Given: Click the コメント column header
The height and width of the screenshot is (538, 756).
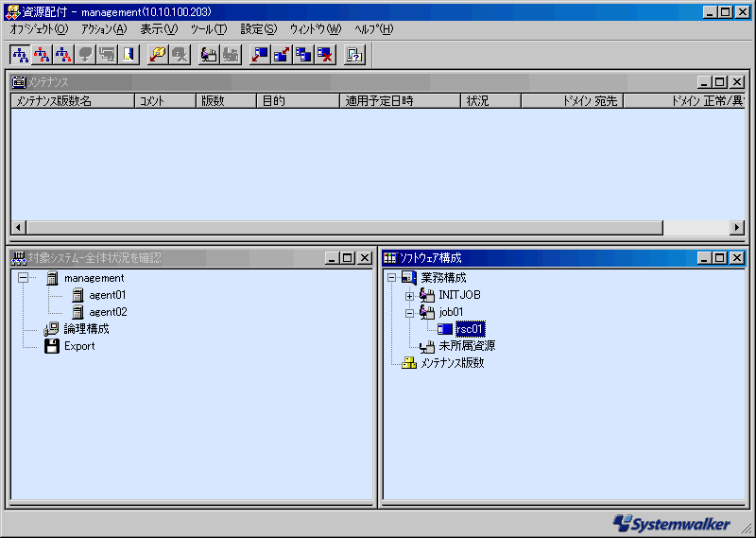Looking at the screenshot, I should 165,101.
